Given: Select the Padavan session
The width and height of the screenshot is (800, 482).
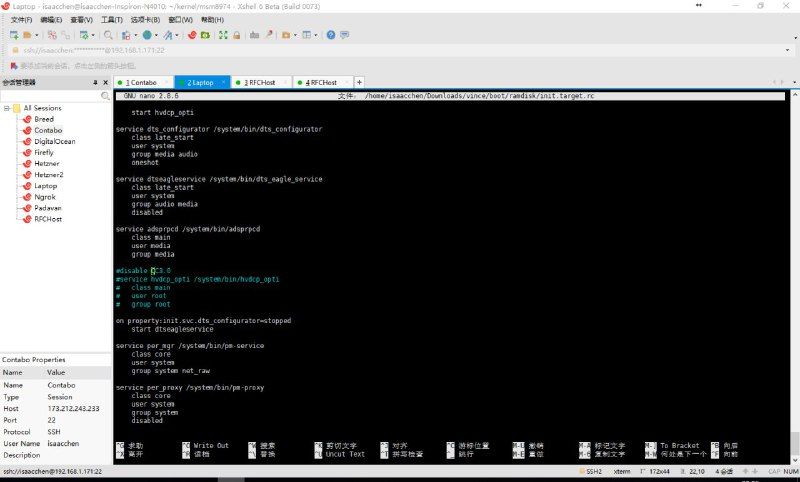Looking at the screenshot, I should coord(48,208).
